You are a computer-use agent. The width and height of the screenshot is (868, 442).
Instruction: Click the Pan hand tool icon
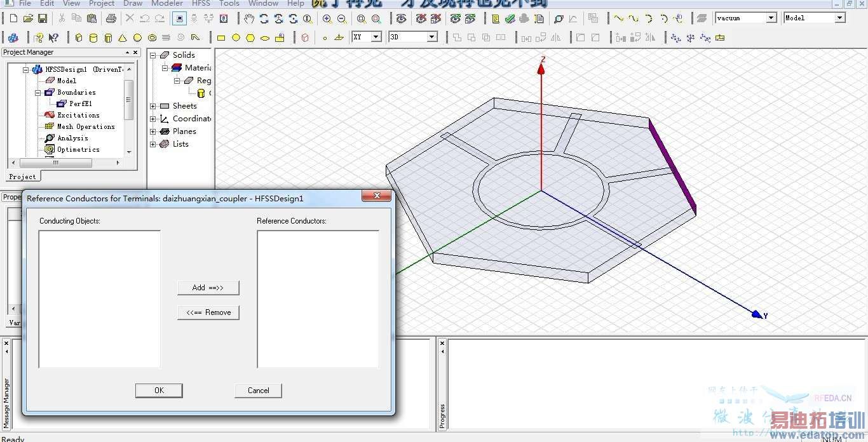249,18
